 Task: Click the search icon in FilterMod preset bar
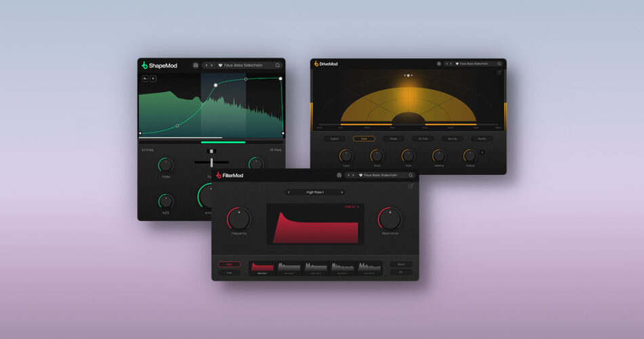410,175
